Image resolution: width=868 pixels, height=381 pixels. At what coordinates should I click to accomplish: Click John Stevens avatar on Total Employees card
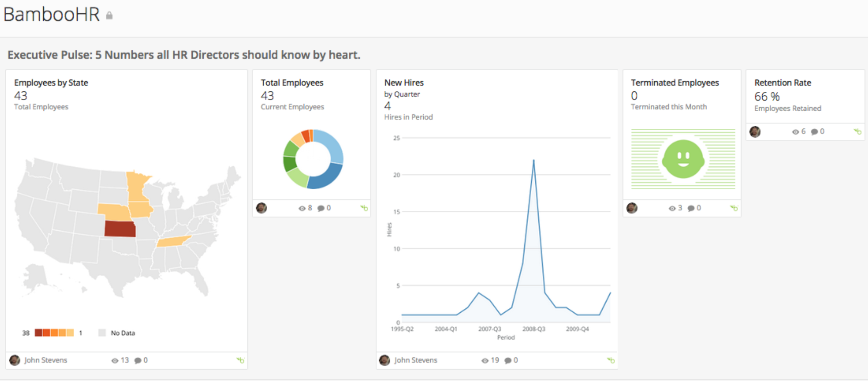(x=262, y=208)
